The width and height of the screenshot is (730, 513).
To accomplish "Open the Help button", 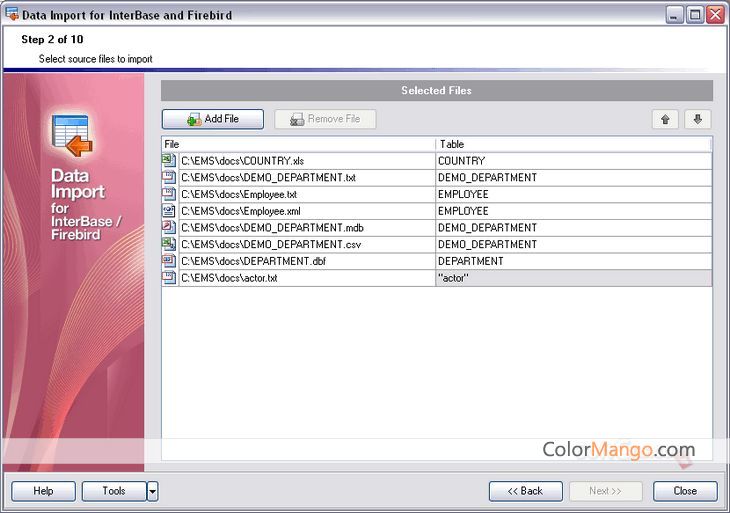I will pos(43,491).
